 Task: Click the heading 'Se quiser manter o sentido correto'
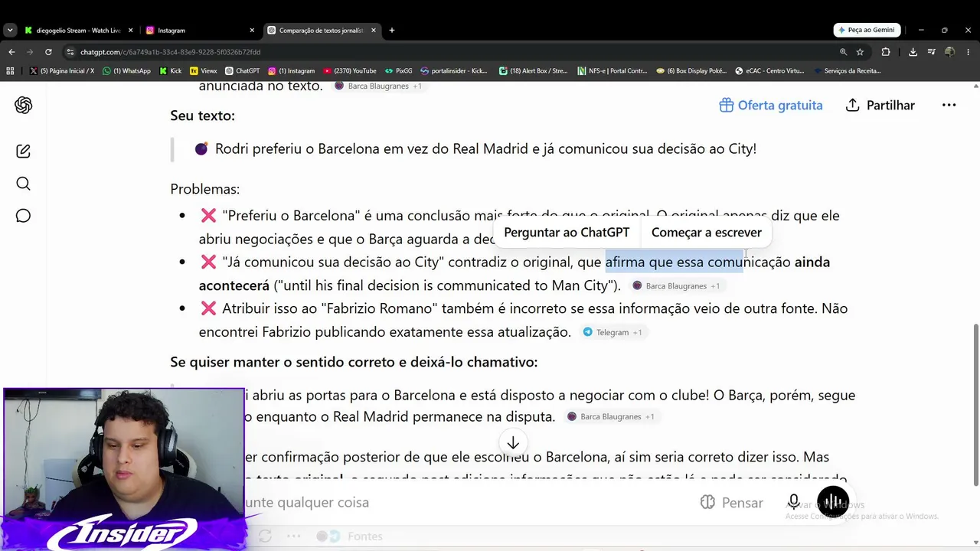(354, 362)
